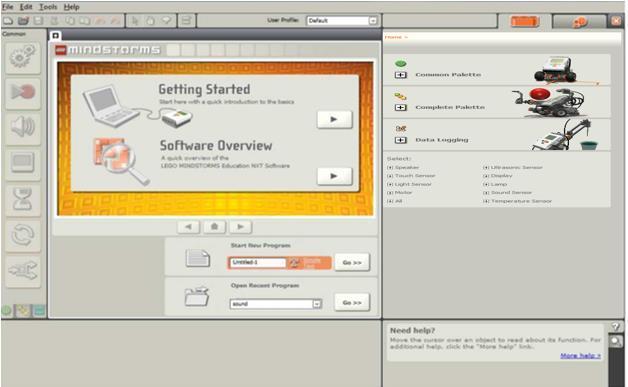The width and height of the screenshot is (628, 387).
Task: Toggle the Lamp checkbox
Action: [x=486, y=184]
